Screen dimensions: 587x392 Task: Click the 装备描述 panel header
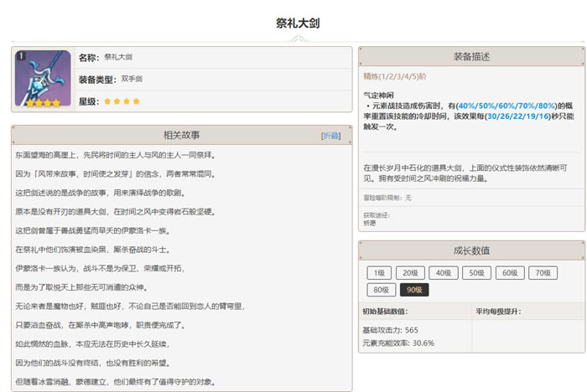[471, 56]
